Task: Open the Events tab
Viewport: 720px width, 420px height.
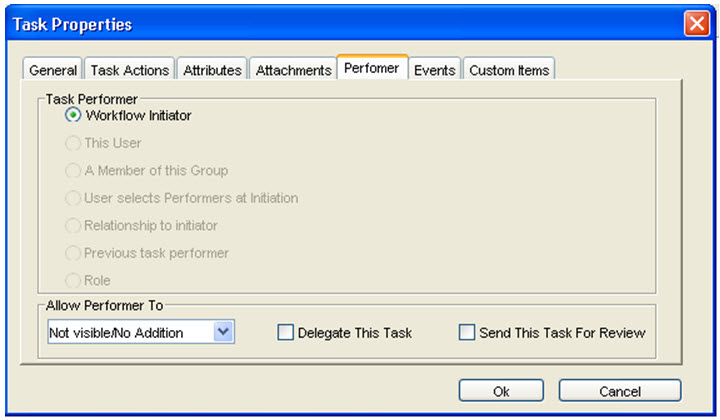Action: (434, 69)
